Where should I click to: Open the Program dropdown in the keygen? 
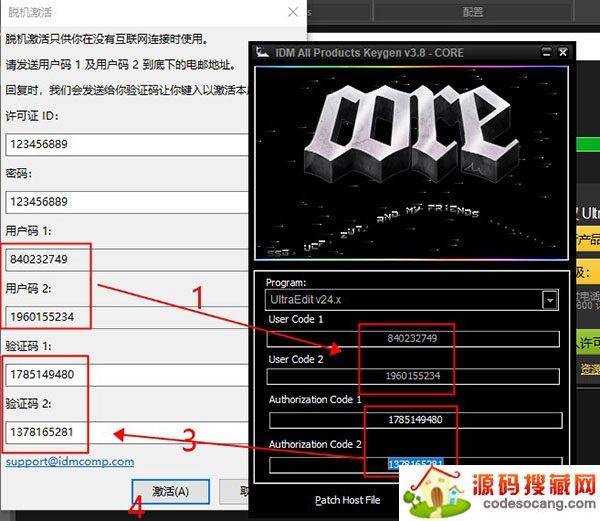point(550,300)
